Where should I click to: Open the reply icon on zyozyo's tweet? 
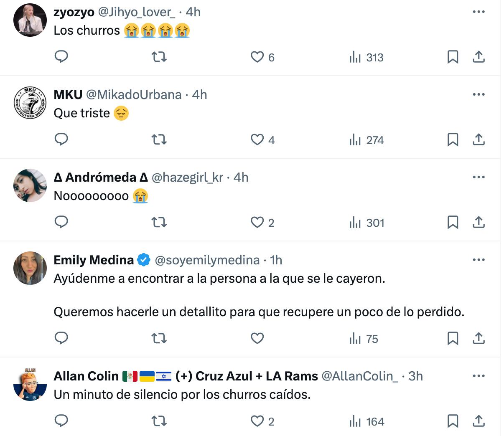(x=61, y=57)
